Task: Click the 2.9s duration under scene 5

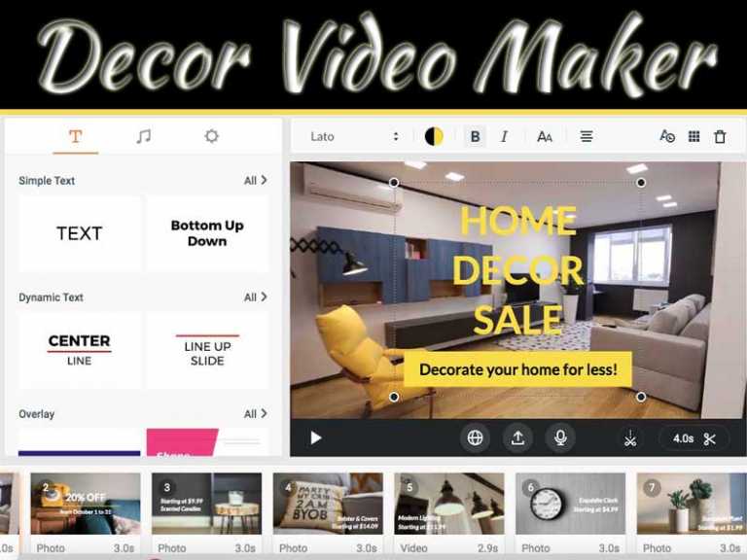Action: [x=488, y=548]
